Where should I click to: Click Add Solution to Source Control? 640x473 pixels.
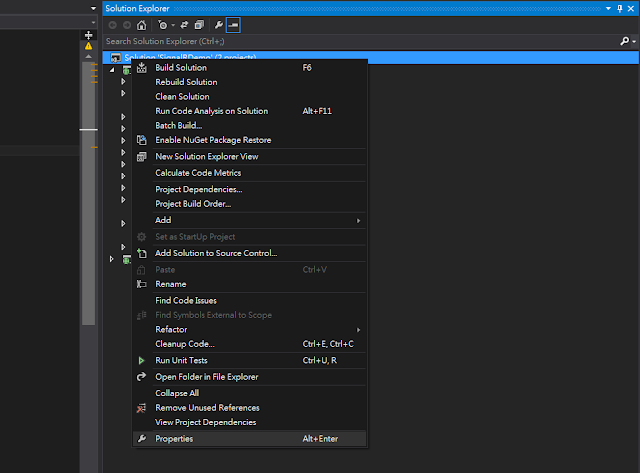pos(215,253)
